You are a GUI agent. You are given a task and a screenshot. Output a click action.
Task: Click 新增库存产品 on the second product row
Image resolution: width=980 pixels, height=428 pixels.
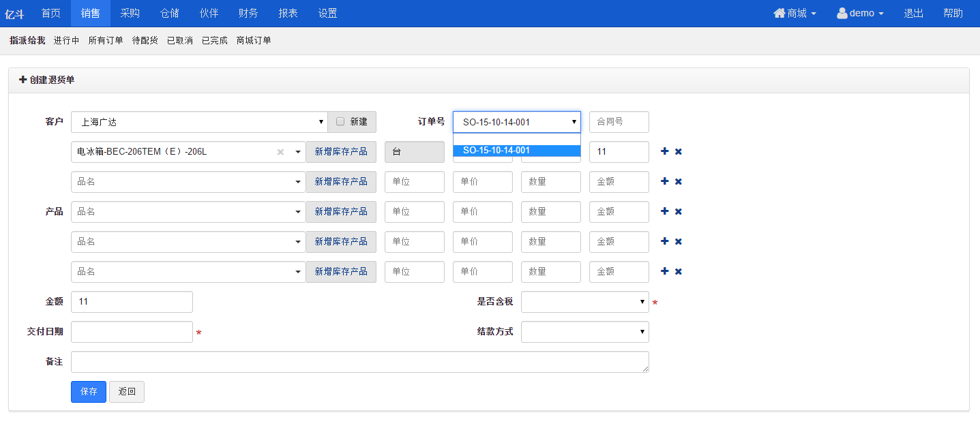click(x=340, y=182)
